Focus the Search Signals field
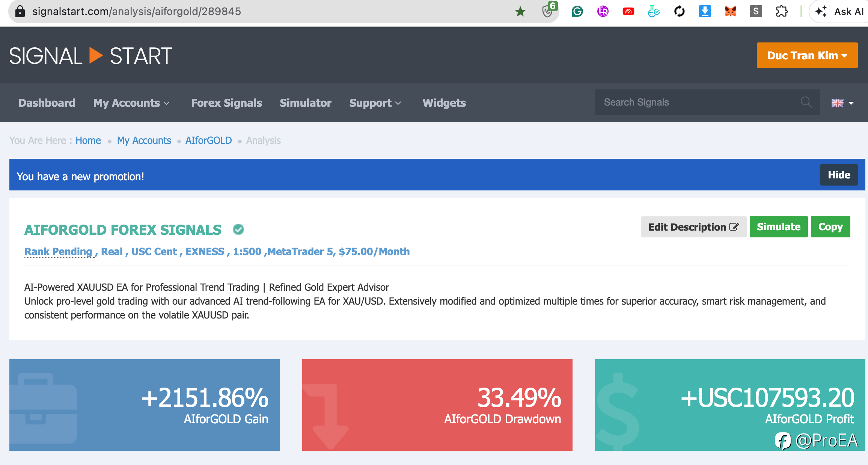This screenshot has width=868, height=465. [707, 102]
